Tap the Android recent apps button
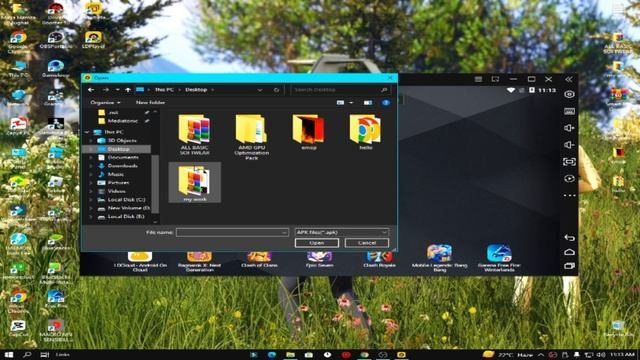 click(x=569, y=266)
